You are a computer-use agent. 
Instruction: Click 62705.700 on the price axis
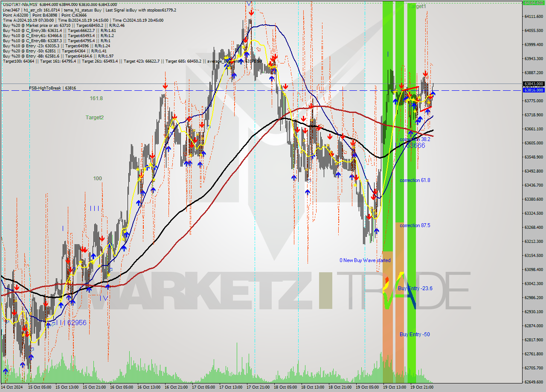coord(533,368)
